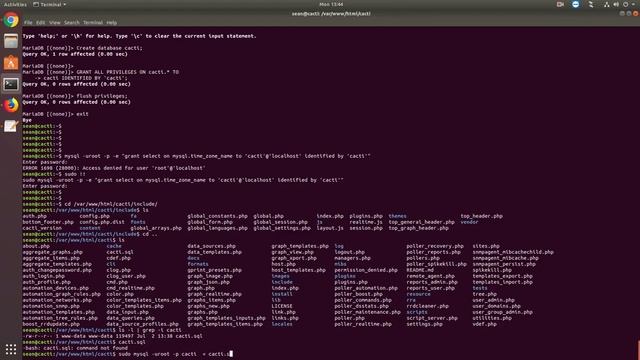Click global_constants.php file name
Screen dimensions: 640x360
point(218,216)
